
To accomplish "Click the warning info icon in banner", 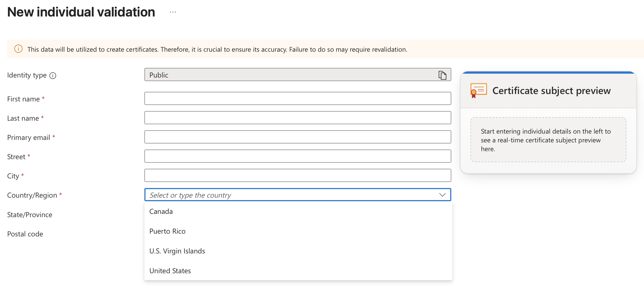I will pos(18,49).
